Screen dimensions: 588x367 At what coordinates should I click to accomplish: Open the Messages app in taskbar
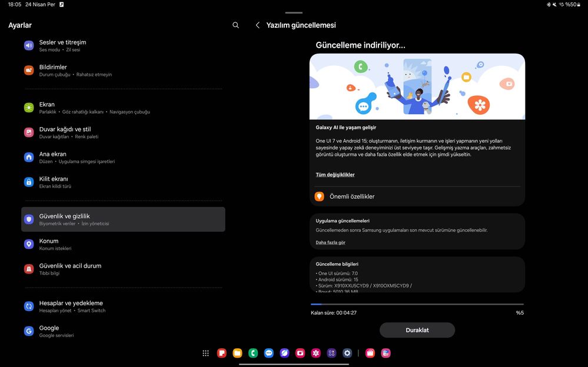click(x=269, y=353)
